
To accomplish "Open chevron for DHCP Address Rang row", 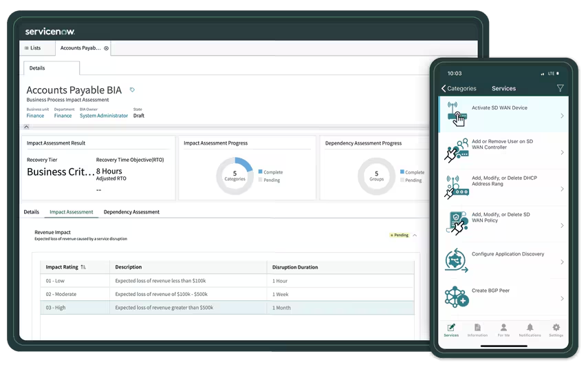I will tap(562, 189).
